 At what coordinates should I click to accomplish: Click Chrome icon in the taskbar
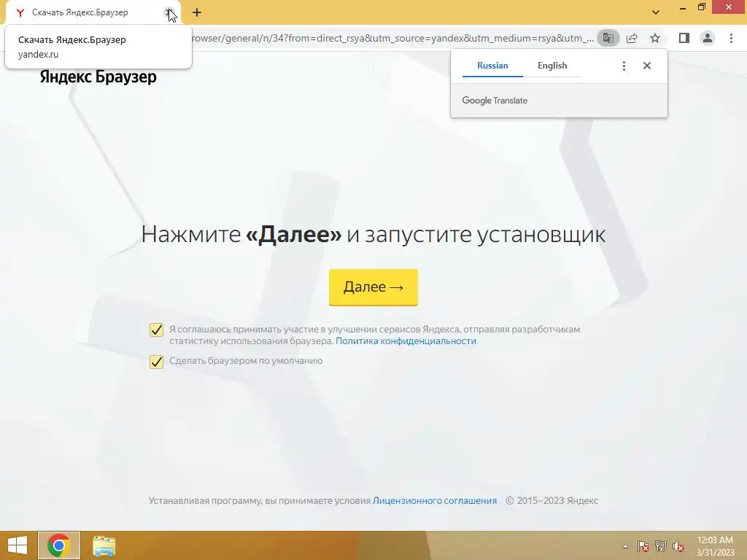pos(59,545)
